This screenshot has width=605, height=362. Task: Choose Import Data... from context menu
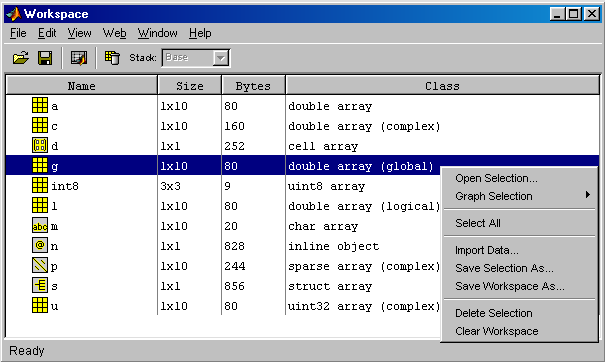pos(487,250)
